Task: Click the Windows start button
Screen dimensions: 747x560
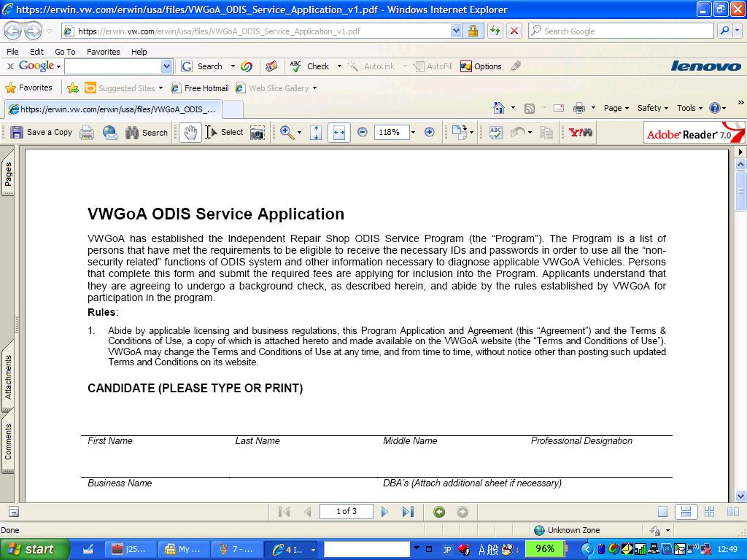Action: point(34,549)
